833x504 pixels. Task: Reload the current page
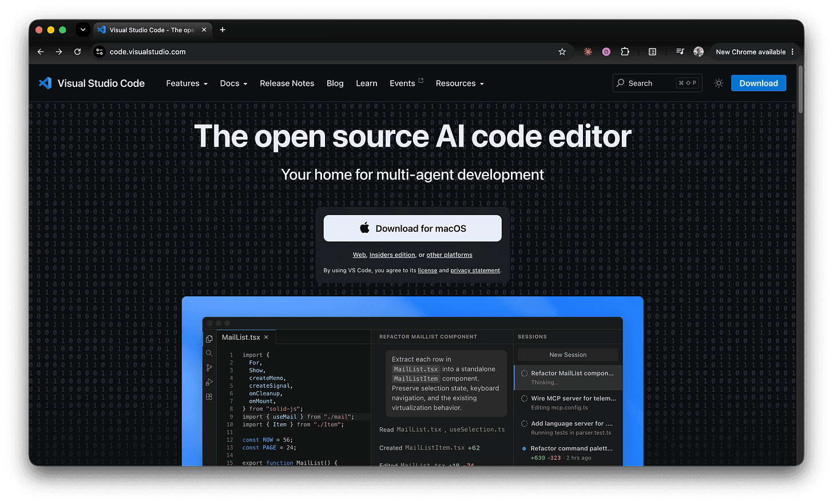[77, 51]
